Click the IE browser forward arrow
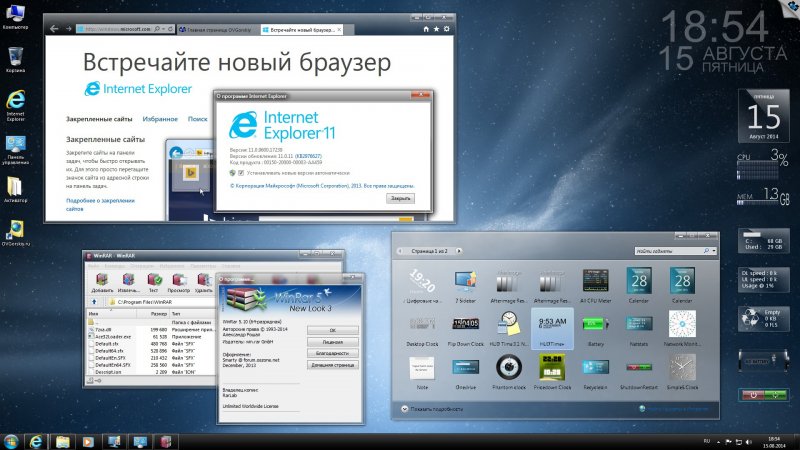The height and width of the screenshot is (450, 800). click(x=68, y=29)
